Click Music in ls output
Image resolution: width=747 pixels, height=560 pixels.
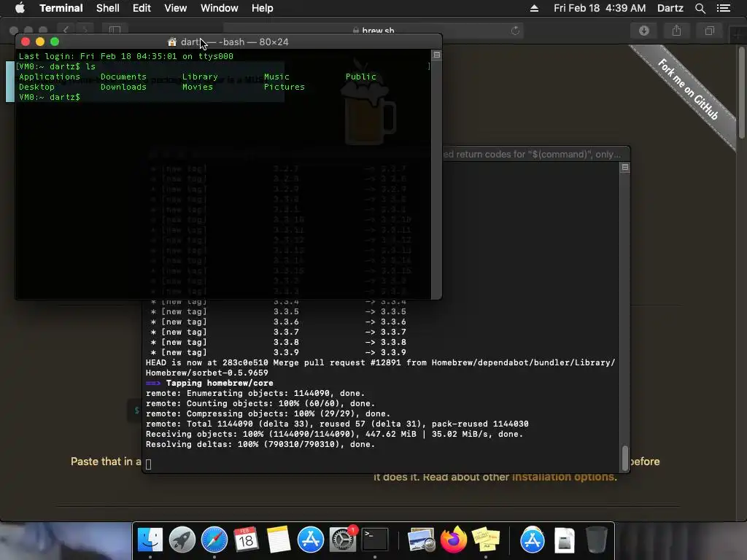(276, 77)
